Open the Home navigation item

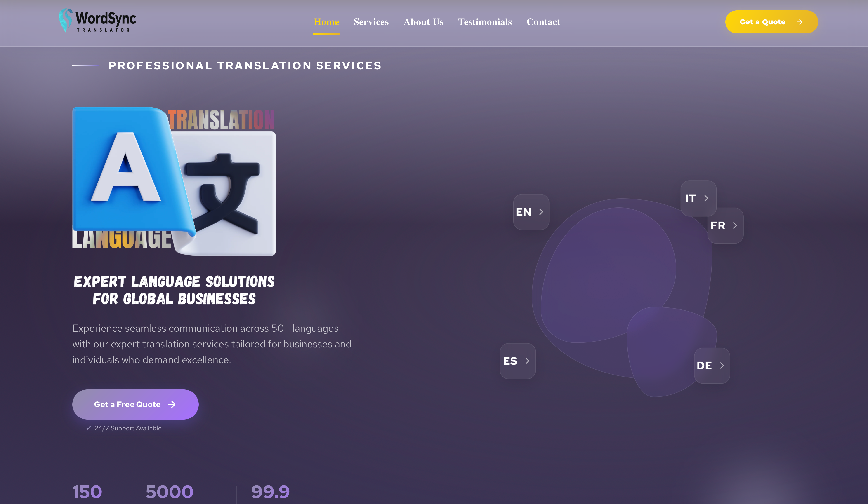[x=326, y=22]
